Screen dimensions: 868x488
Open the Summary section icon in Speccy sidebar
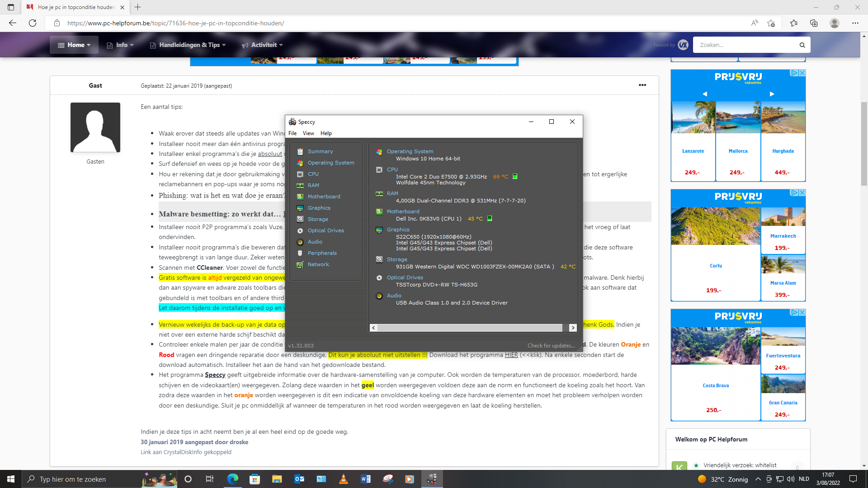click(300, 151)
